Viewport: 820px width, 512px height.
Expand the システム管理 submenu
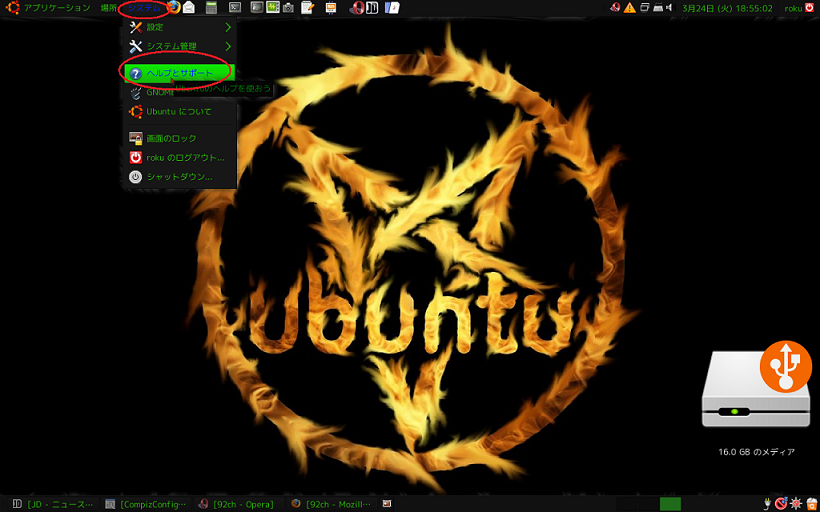[179, 47]
